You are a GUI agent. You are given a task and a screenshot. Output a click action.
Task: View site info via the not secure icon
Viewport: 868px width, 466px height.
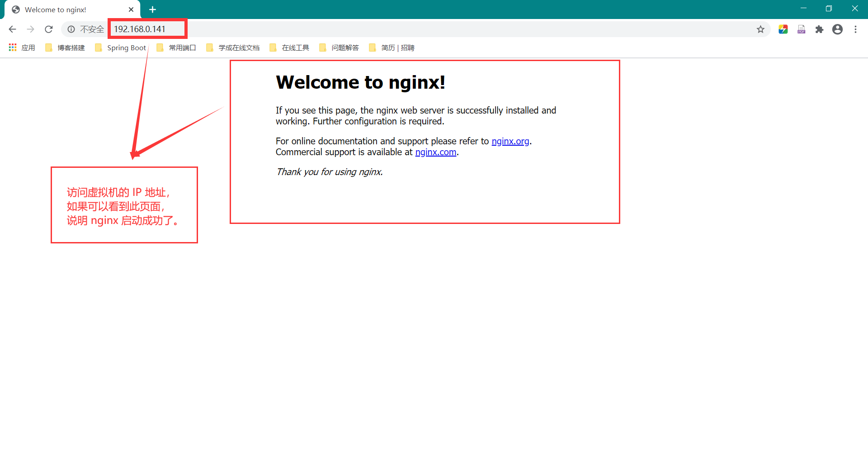click(71, 29)
